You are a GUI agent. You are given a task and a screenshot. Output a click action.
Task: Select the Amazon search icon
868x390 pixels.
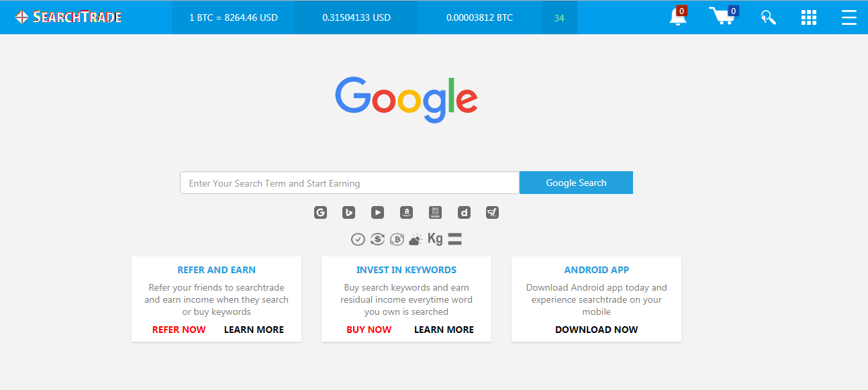[x=406, y=212]
